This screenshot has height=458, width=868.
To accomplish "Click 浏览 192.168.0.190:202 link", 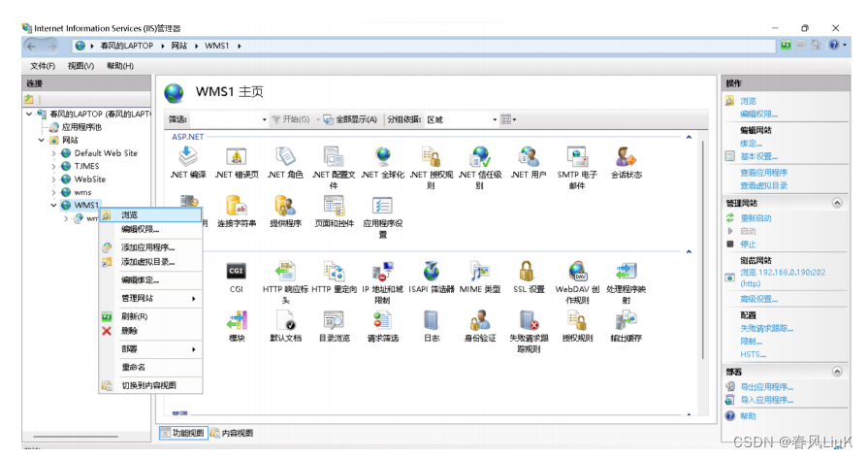I will tap(783, 278).
